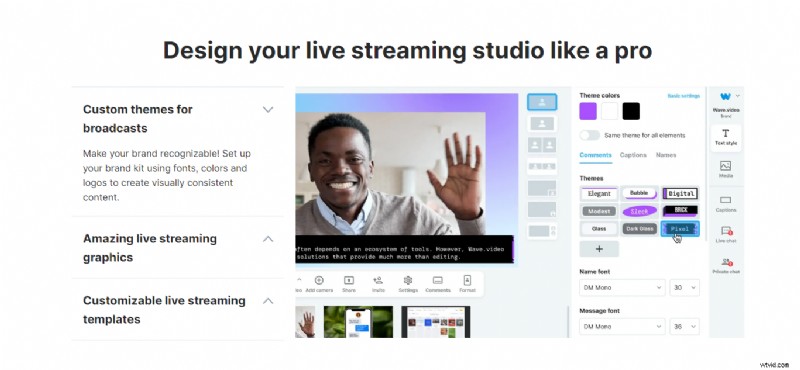This screenshot has height=370, width=800.
Task: Open the Comments toolbar icon
Action: (x=438, y=280)
